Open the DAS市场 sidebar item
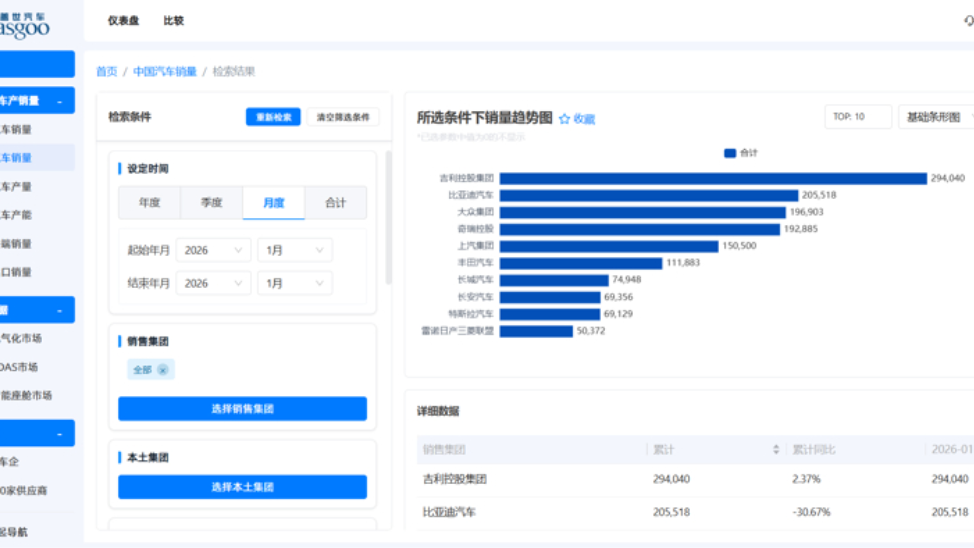Viewport: 974px width, 548px height. [x=19, y=367]
